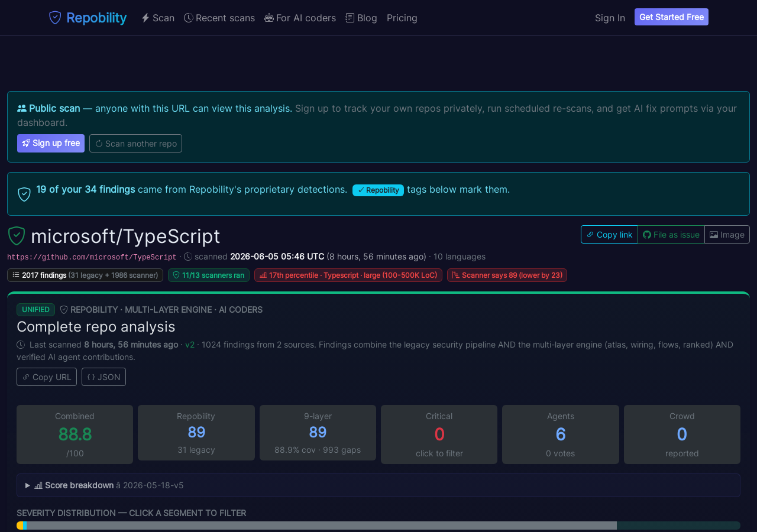Click Scan another repo button
Image resolution: width=757 pixels, height=532 pixels.
coord(135,143)
